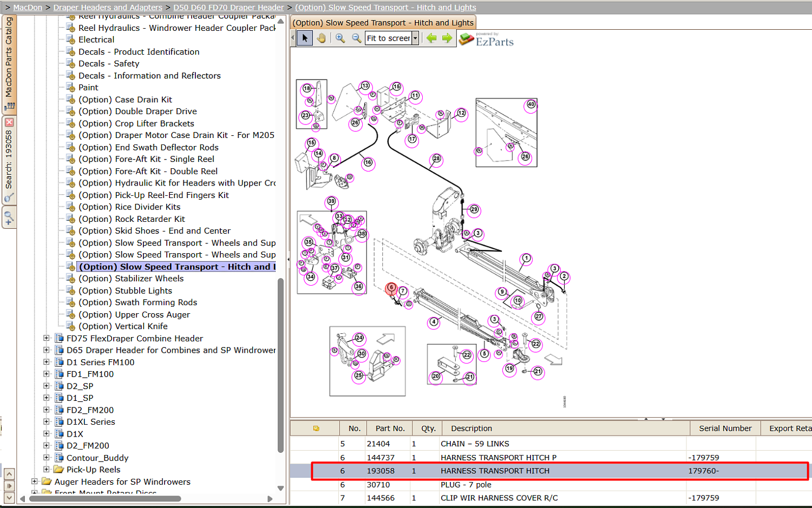Expand Auger Headers for SP Windrowers
Image resolution: width=812 pixels, height=508 pixels.
point(35,481)
